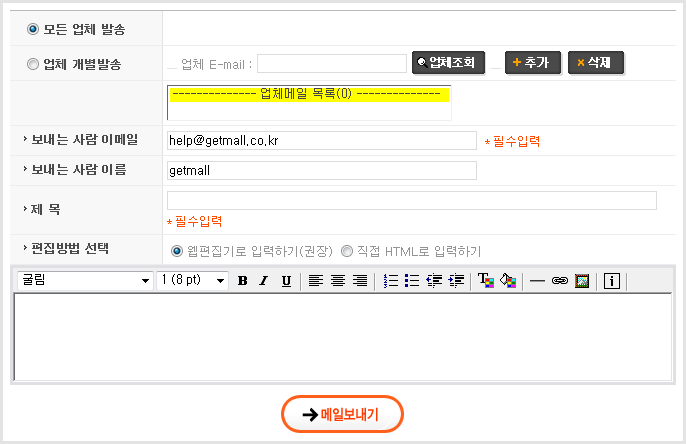Click the 업체조회 button
Screen dimensions: 686x444
click(x=449, y=63)
